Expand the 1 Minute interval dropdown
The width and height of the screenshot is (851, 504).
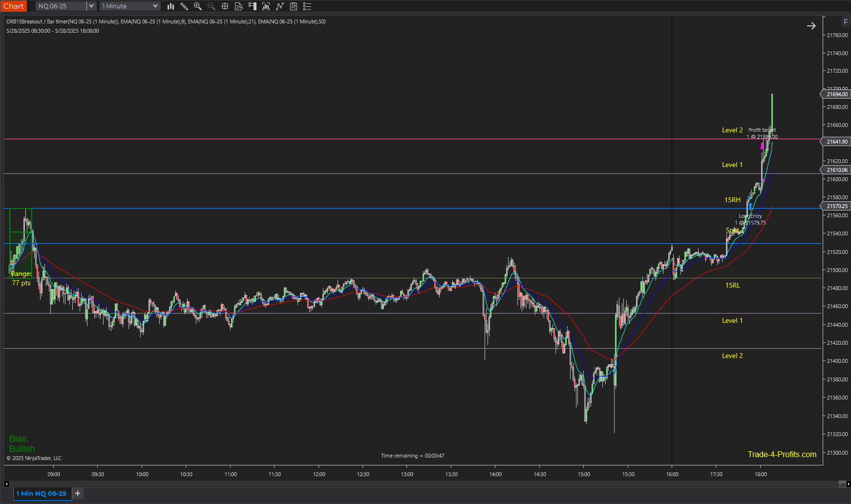point(155,6)
